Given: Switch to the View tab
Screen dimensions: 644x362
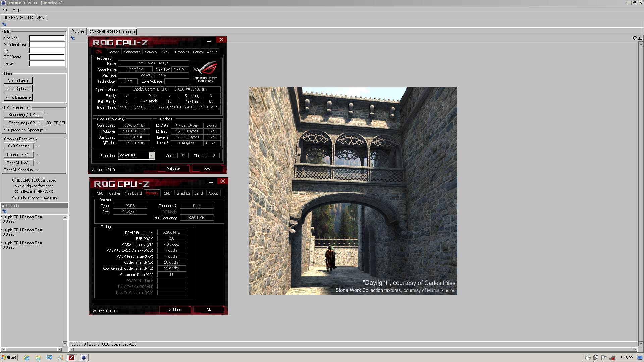Looking at the screenshot, I should [x=41, y=18].
